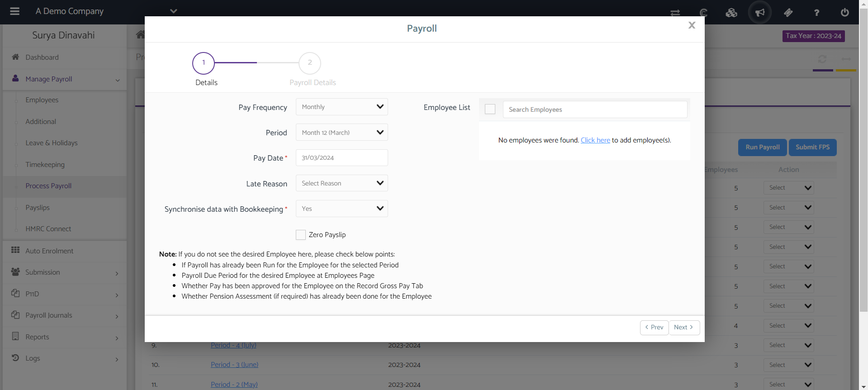This screenshot has height=390, width=868.
Task: Open Employees in the sidebar
Action: 42,100
